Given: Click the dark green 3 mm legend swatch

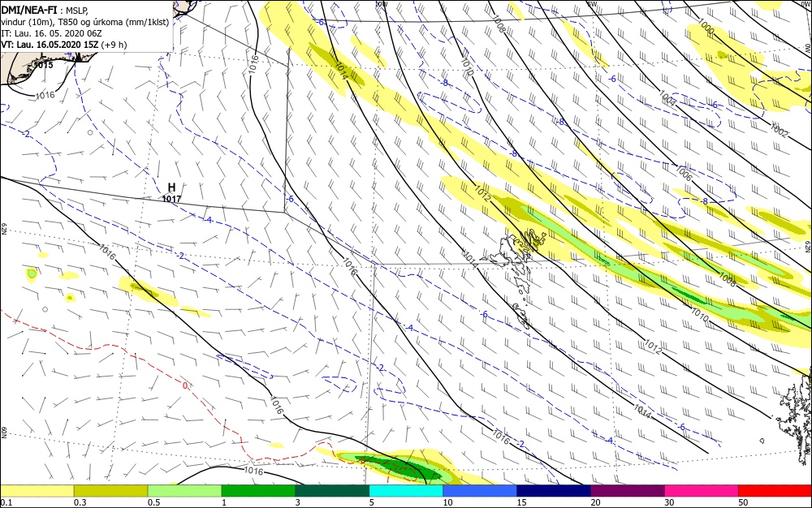Looking at the screenshot, I should tap(332, 491).
